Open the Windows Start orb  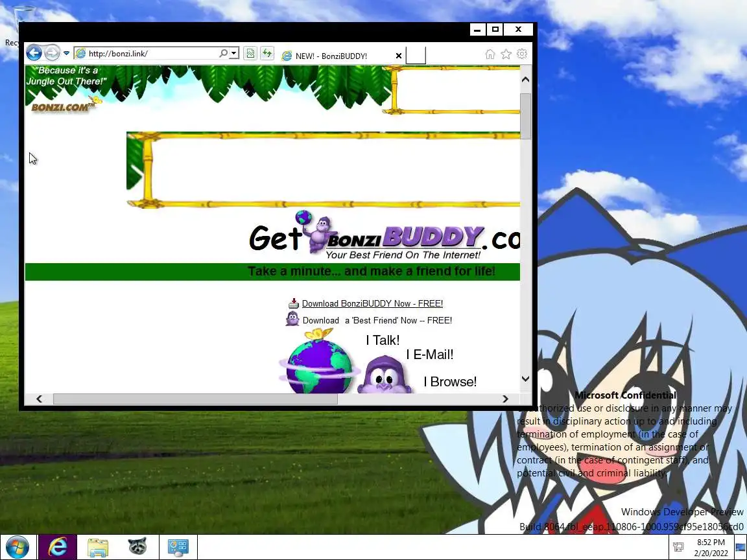(x=17, y=546)
